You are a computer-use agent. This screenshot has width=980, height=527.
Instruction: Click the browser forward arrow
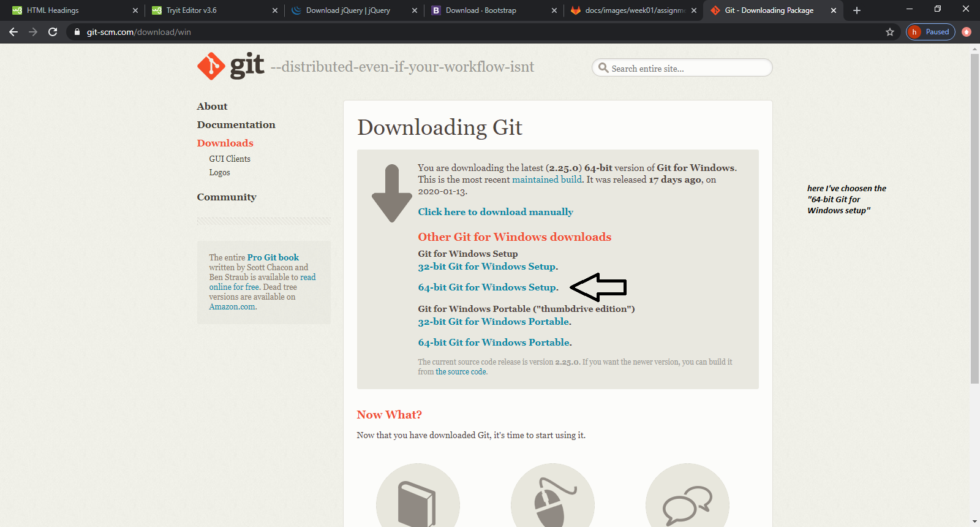tap(33, 32)
